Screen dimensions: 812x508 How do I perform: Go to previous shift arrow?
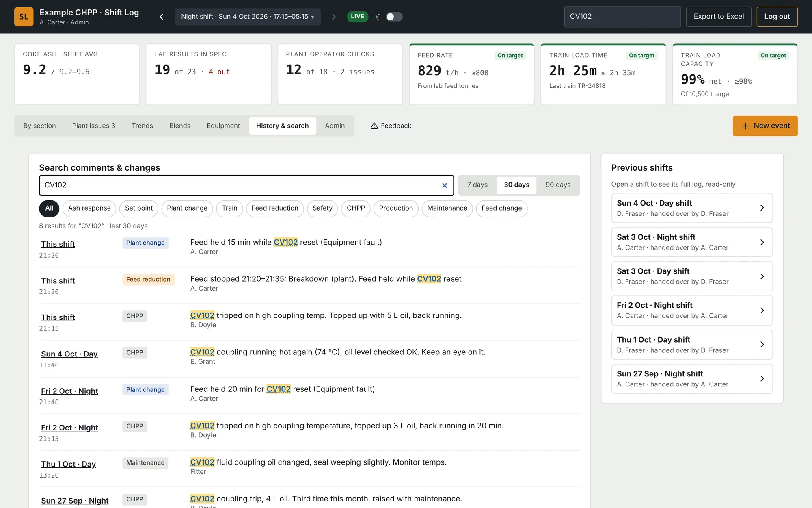(162, 17)
